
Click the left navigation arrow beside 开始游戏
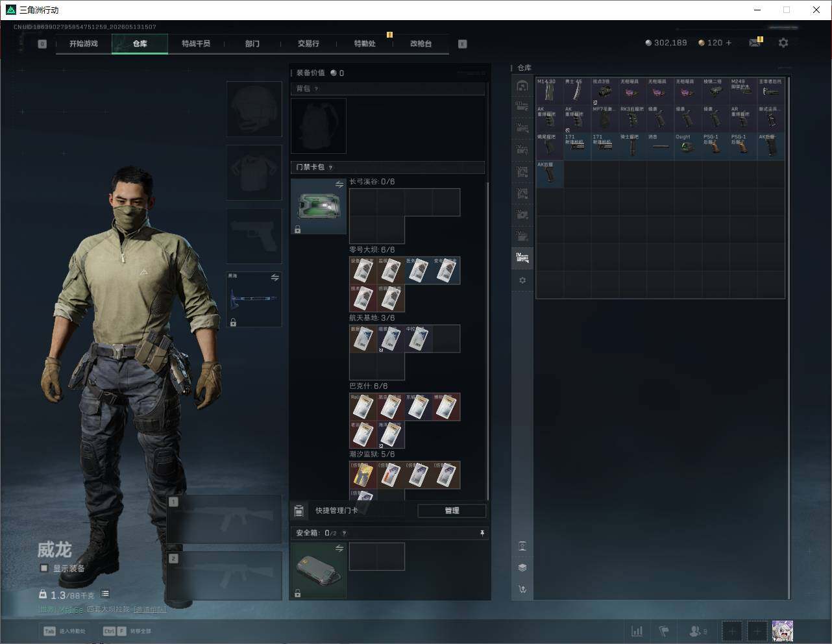[42, 44]
